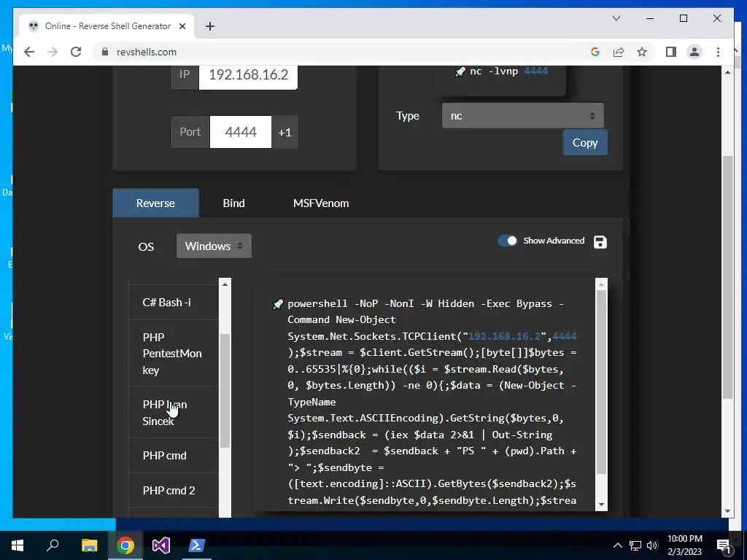
Task: Click the code box scrollbar thumb
Action: (x=601, y=382)
